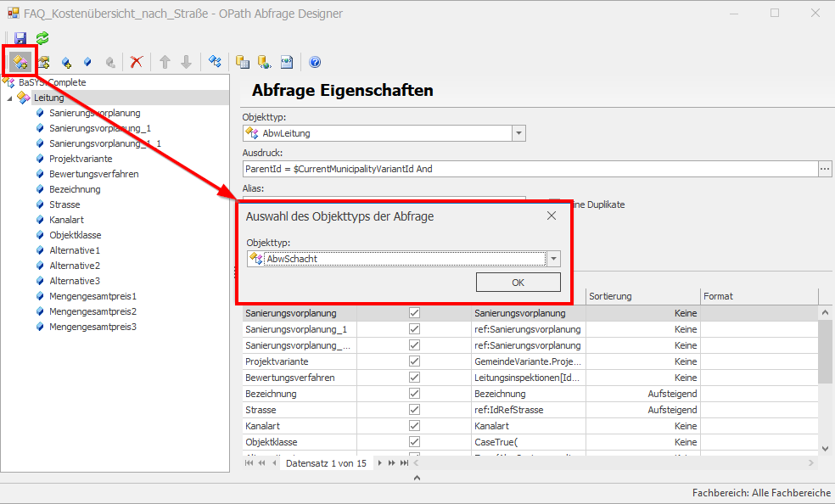
Task: Uncheck the Kanalart row checkbox
Action: click(414, 426)
